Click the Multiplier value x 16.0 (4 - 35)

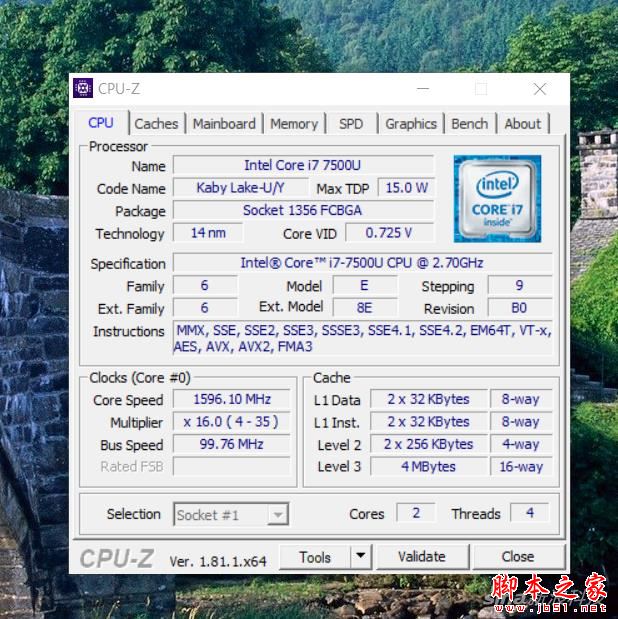tap(232, 422)
